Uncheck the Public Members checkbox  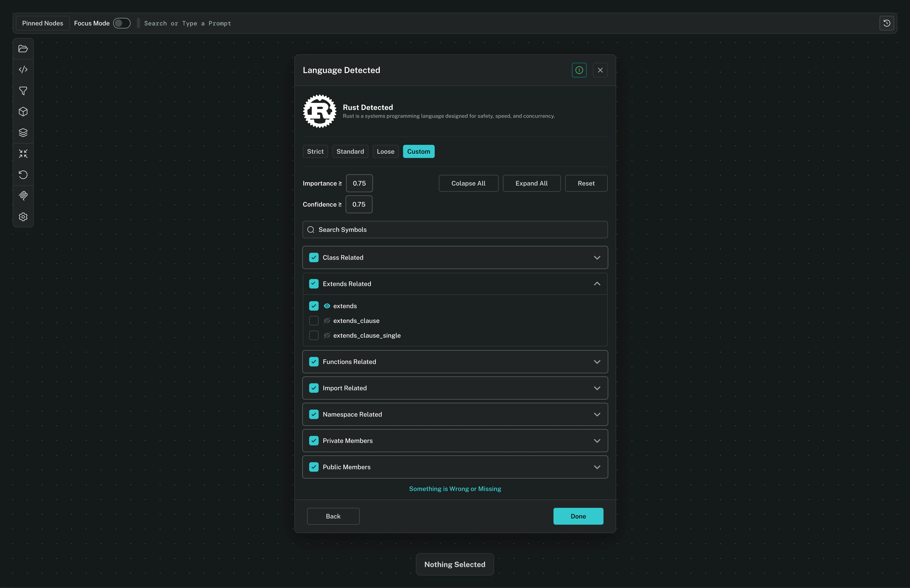314,467
